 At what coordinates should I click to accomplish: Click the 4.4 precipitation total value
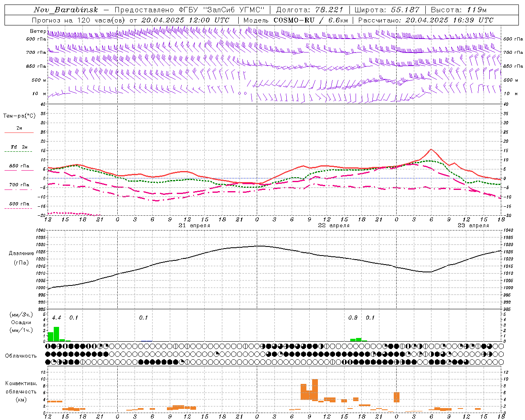(57, 318)
